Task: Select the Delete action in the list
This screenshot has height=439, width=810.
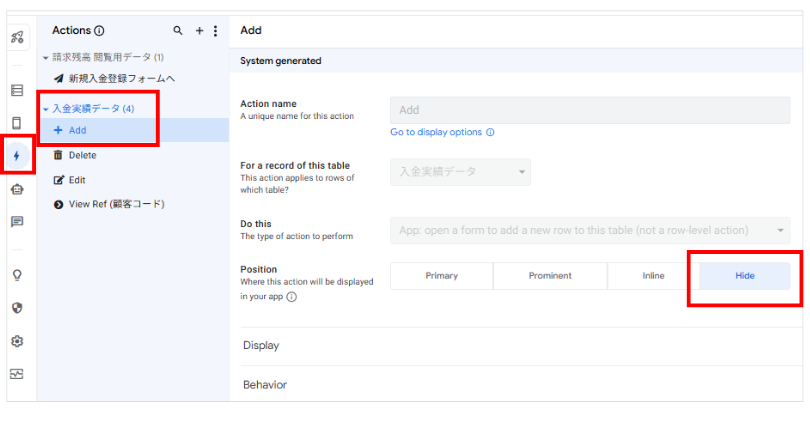Action: pos(82,155)
